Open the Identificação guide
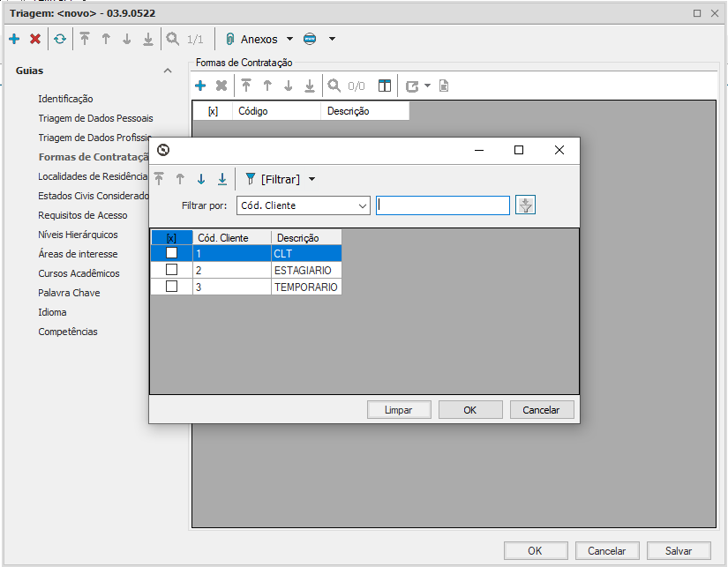Screen dimensions: 728x567 tap(65, 99)
